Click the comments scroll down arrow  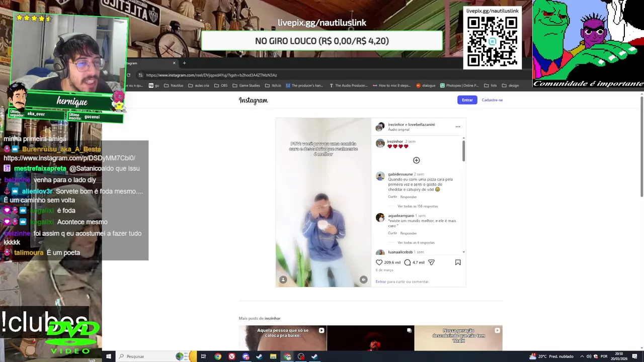click(463, 252)
